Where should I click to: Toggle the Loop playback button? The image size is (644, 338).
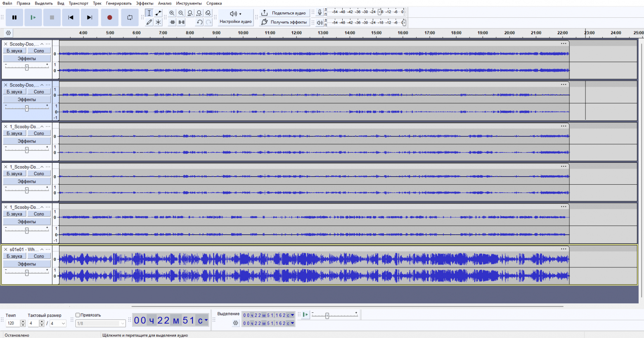click(x=130, y=17)
